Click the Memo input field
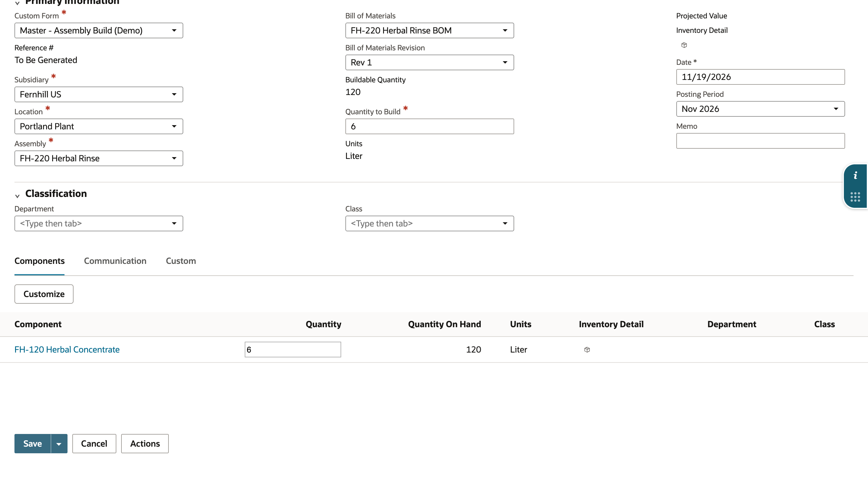 click(760, 141)
